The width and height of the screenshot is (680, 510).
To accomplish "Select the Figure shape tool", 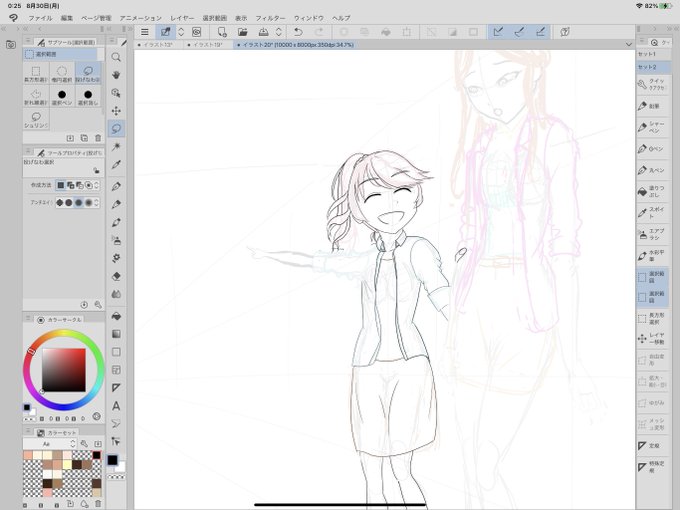I will tap(116, 352).
